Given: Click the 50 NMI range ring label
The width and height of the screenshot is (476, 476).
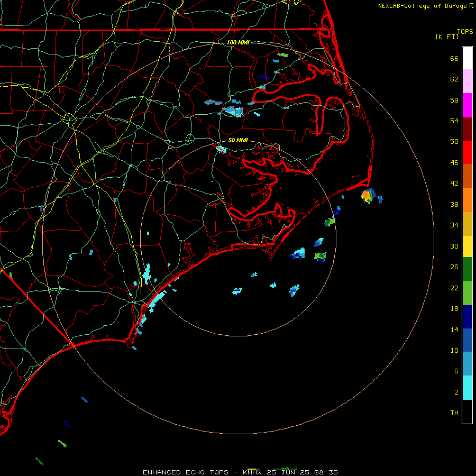Looking at the screenshot, I should coord(238,140).
